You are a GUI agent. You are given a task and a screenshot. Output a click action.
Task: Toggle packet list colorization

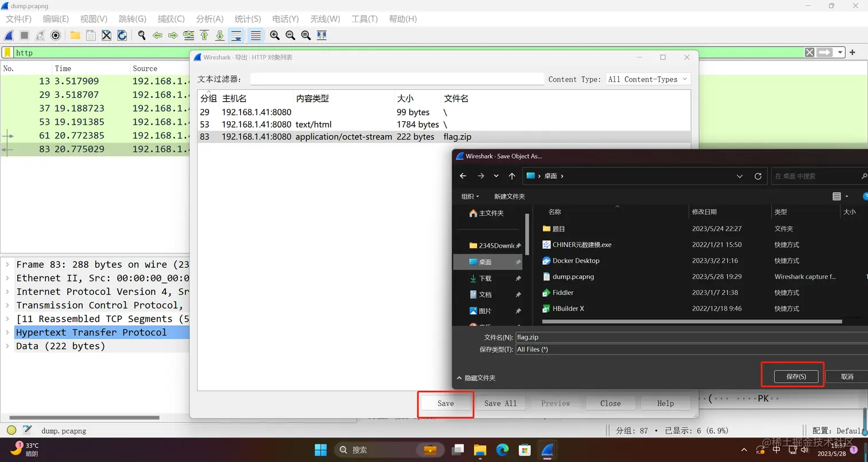click(x=255, y=36)
